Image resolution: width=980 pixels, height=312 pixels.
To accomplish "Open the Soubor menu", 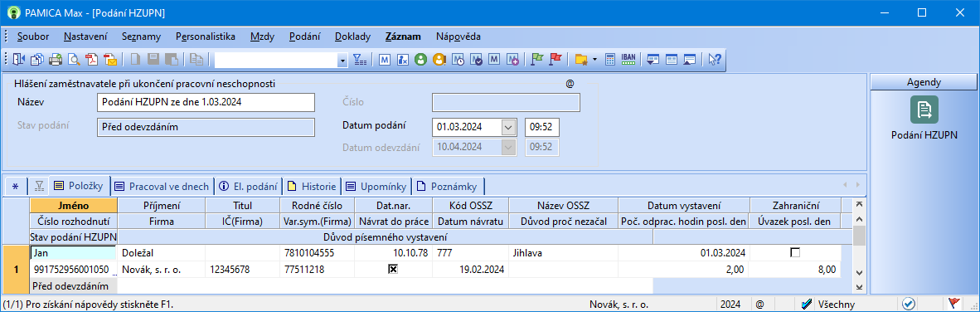I will pos(33,37).
